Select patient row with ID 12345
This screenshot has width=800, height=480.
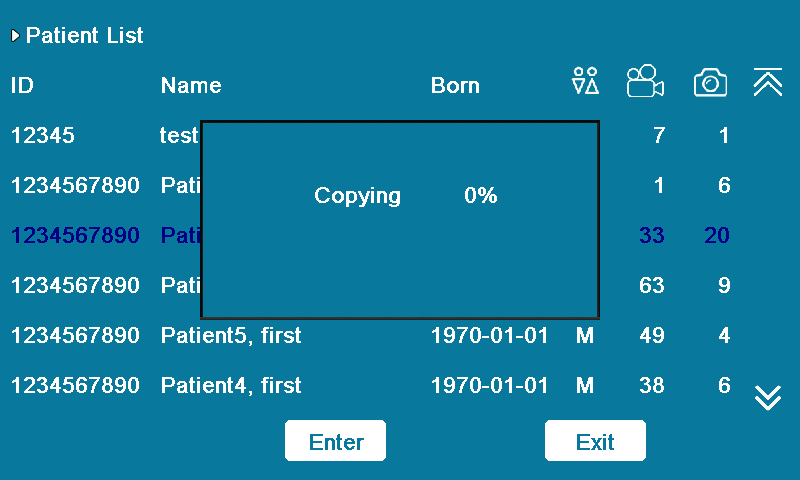point(42,136)
